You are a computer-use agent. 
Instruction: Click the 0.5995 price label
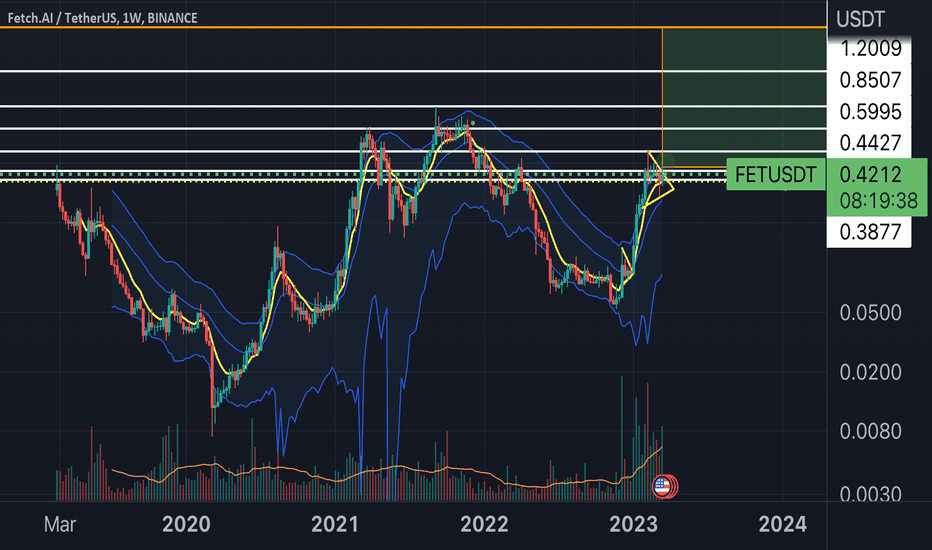pos(870,111)
